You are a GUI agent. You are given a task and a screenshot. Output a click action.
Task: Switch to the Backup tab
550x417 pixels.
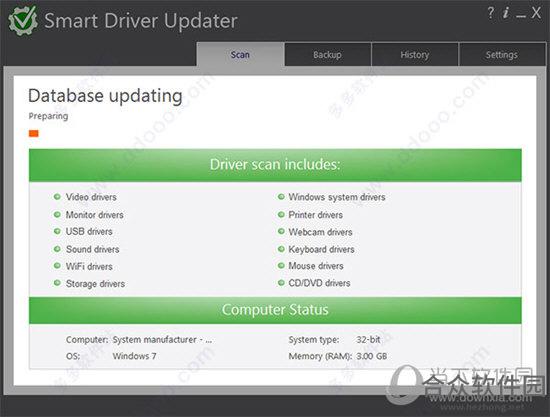click(x=328, y=54)
